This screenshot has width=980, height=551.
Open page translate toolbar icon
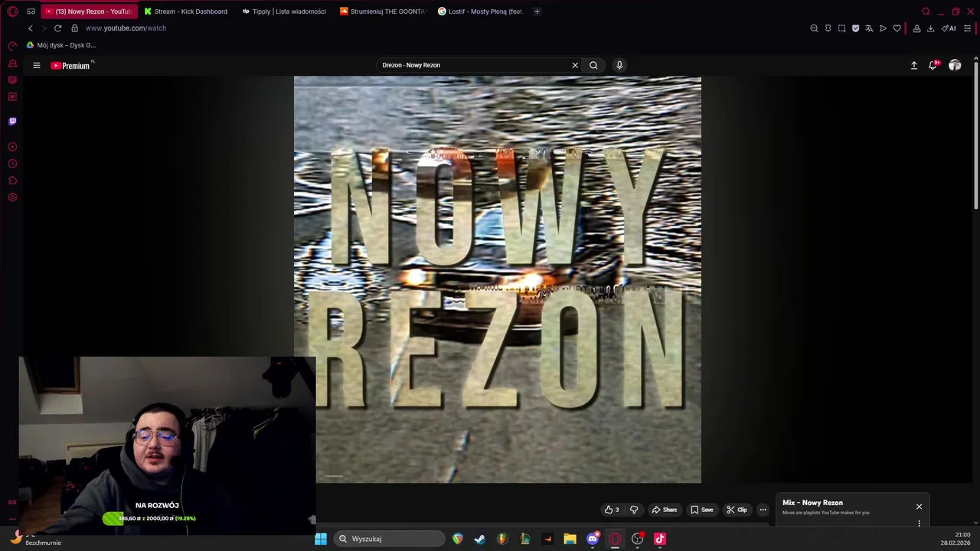(869, 28)
